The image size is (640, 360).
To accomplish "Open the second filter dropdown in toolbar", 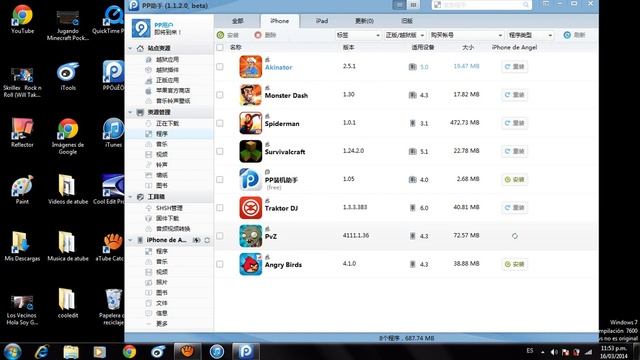I will [x=405, y=35].
